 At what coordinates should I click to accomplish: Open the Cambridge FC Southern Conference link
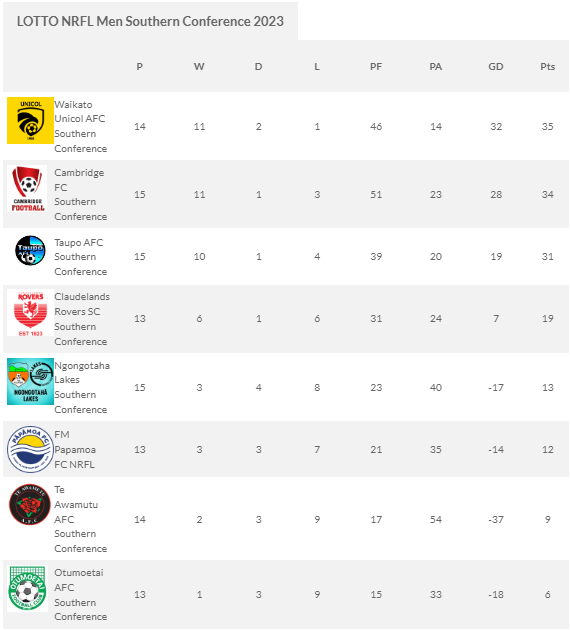click(81, 194)
